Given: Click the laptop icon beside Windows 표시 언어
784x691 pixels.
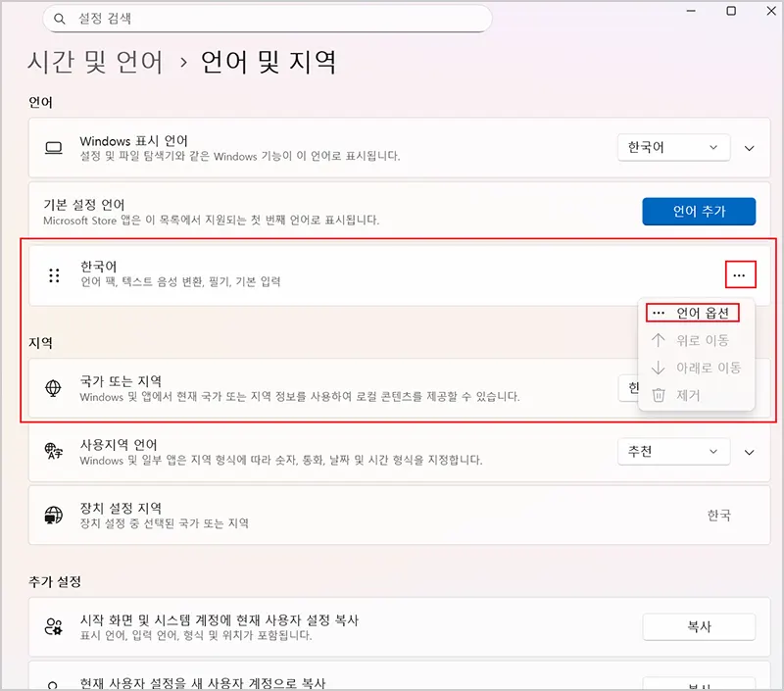Looking at the screenshot, I should [54, 148].
